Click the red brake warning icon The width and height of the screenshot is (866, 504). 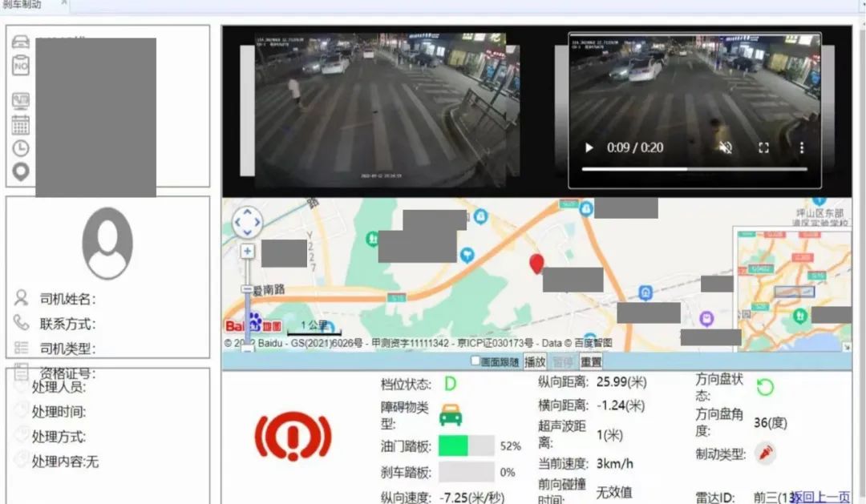click(293, 436)
